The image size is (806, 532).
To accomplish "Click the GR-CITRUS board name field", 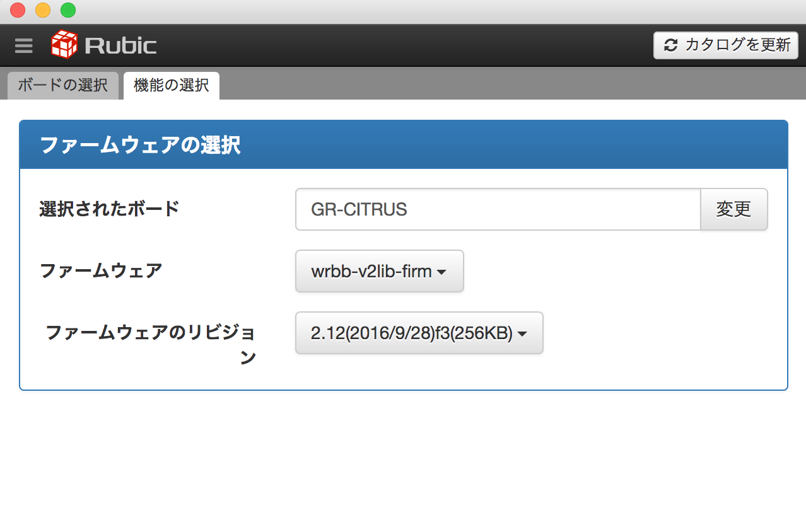I will click(x=497, y=209).
